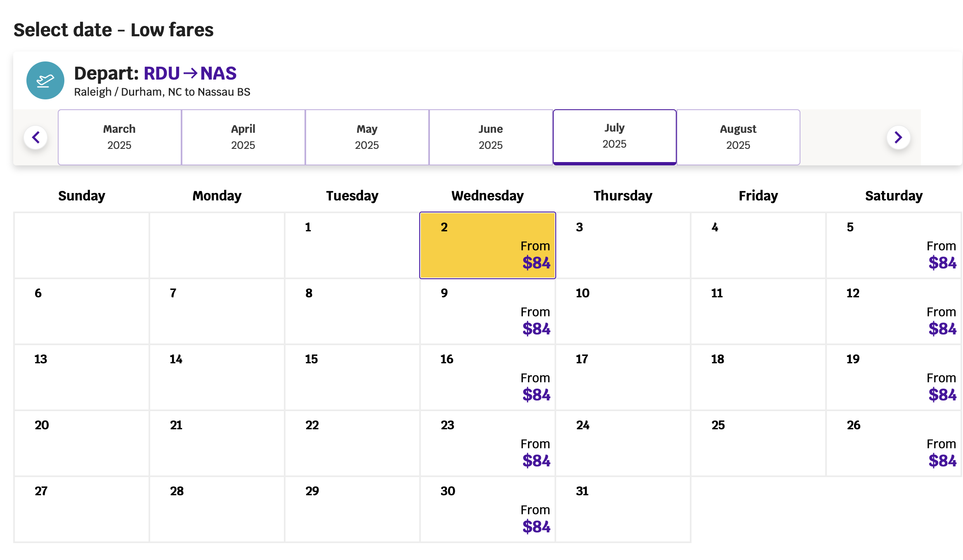This screenshot has height=560, width=963.
Task: Click the July 8 date cell
Action: [x=352, y=311]
